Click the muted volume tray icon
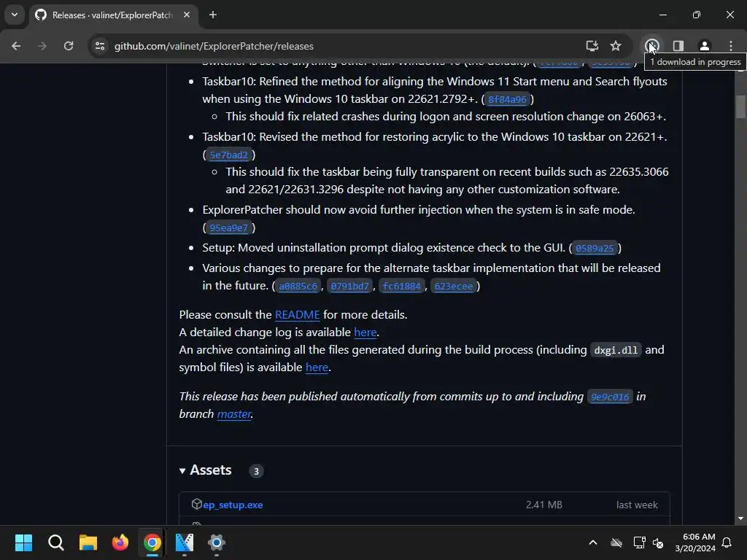The image size is (747, 560). click(658, 542)
